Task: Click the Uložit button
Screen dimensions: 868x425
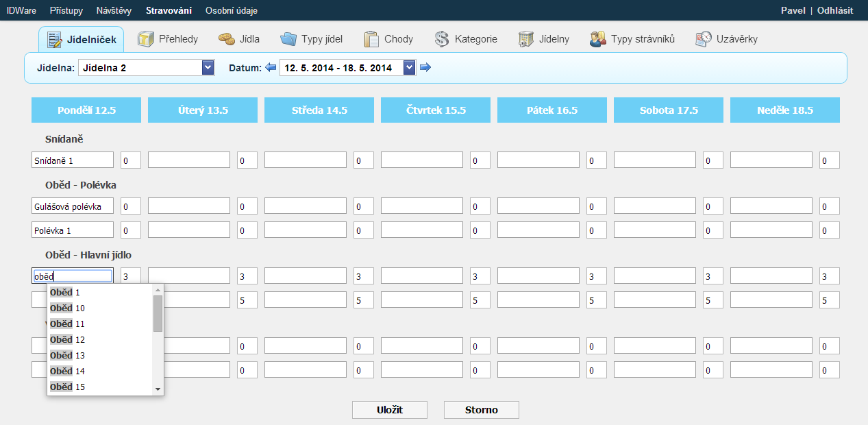Action: [389, 410]
